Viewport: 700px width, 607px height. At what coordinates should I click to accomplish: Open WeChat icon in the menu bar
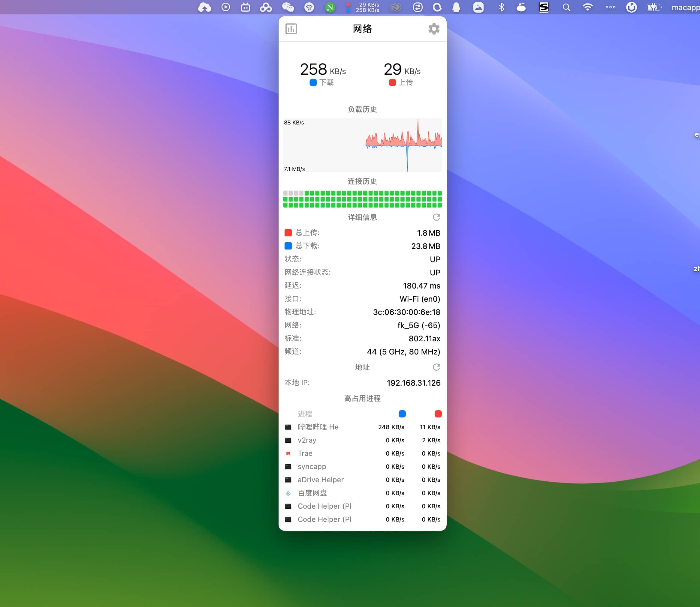[288, 7]
